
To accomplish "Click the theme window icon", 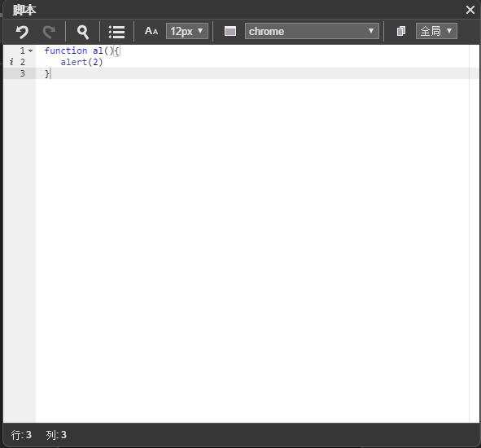I will click(230, 31).
